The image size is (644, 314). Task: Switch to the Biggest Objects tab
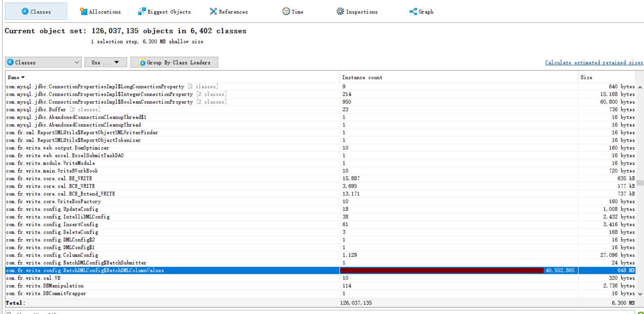(x=169, y=12)
